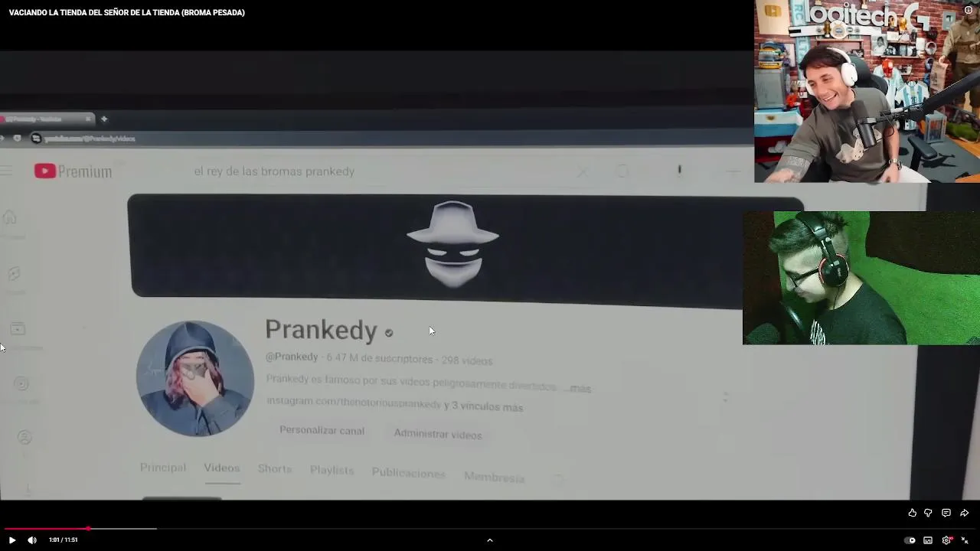Open the Shorts channel tab
The image size is (980, 551).
(274, 469)
